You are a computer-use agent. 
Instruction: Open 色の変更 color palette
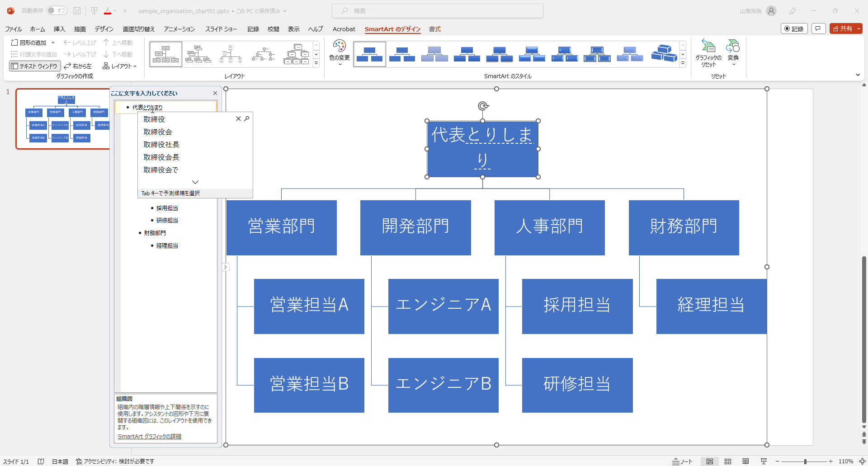click(x=339, y=47)
